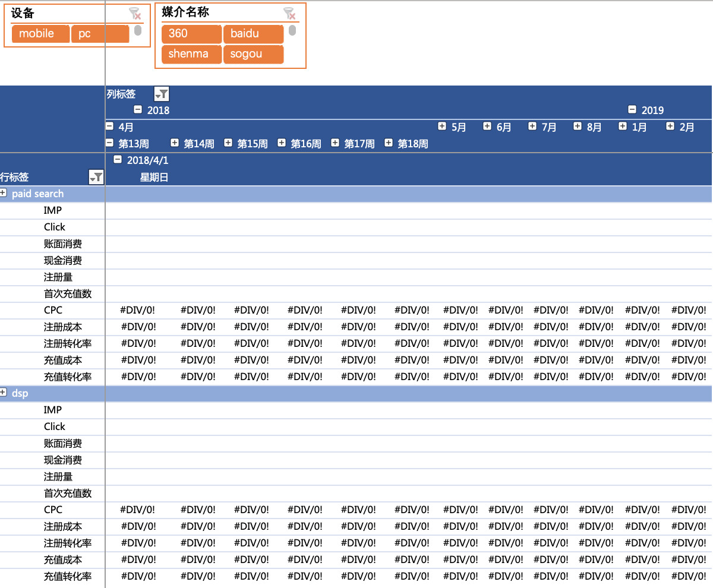Expand the 第14周 week group
Image resolution: width=713 pixels, height=588 pixels.
tap(175, 143)
